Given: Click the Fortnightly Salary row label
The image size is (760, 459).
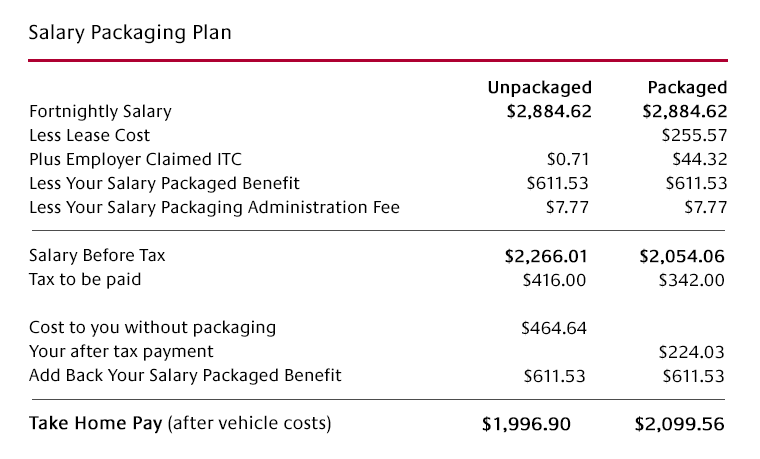Looking at the screenshot, I should 100,112.
